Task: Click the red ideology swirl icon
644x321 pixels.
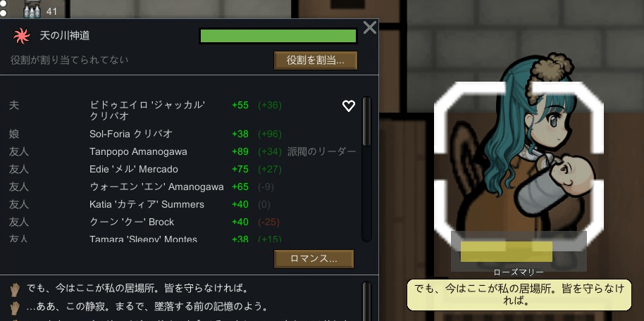Action: click(21, 36)
